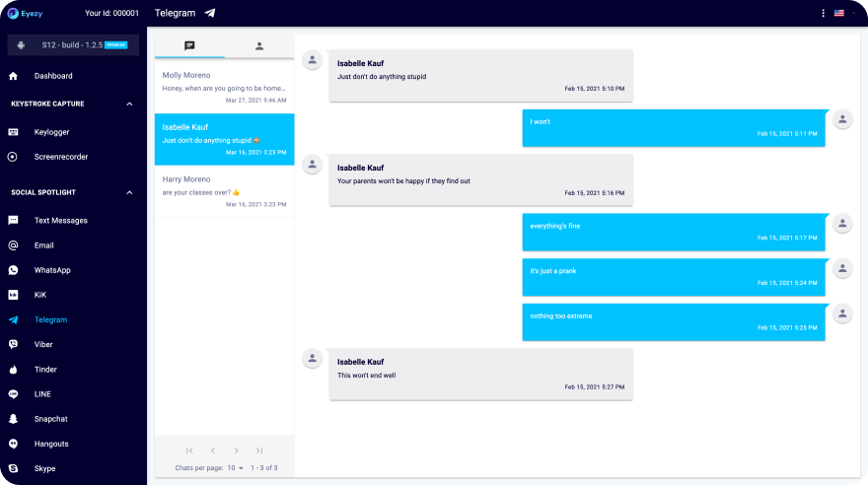Click the Email menu label
The image size is (868, 485).
[43, 245]
